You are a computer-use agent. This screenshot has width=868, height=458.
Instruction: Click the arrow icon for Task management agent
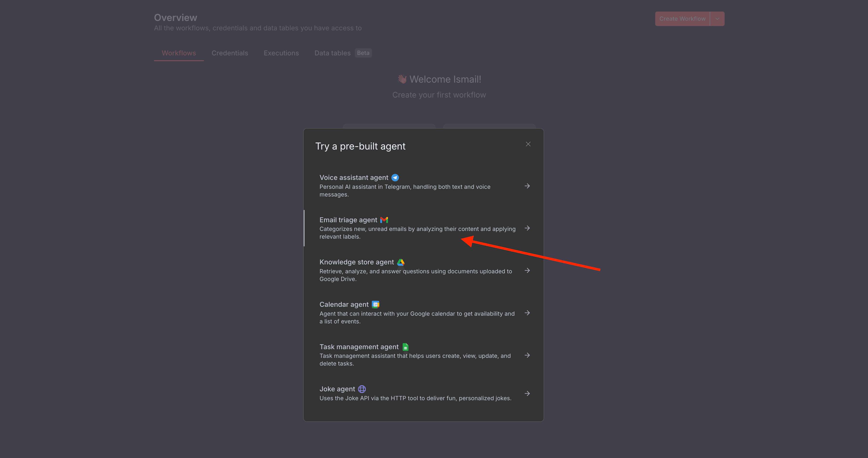tap(527, 355)
